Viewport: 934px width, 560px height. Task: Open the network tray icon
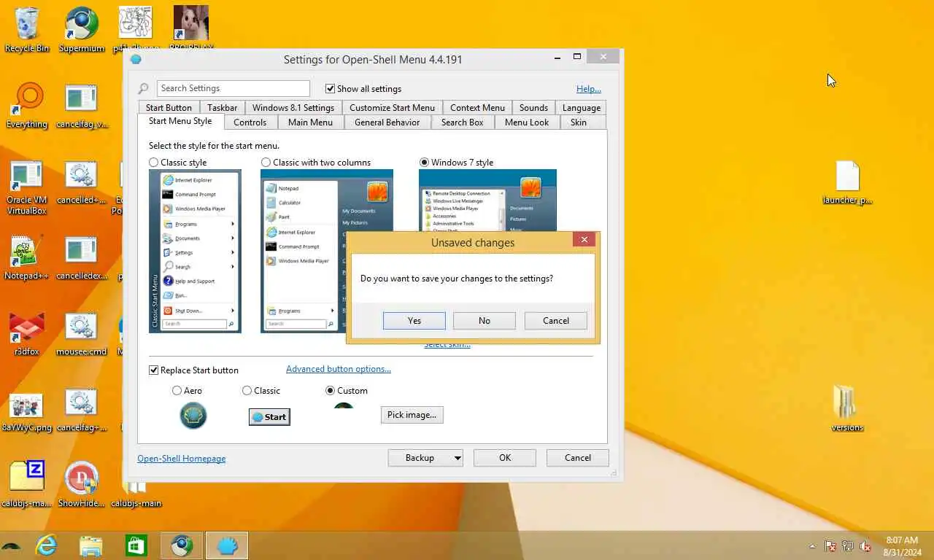[x=848, y=545]
